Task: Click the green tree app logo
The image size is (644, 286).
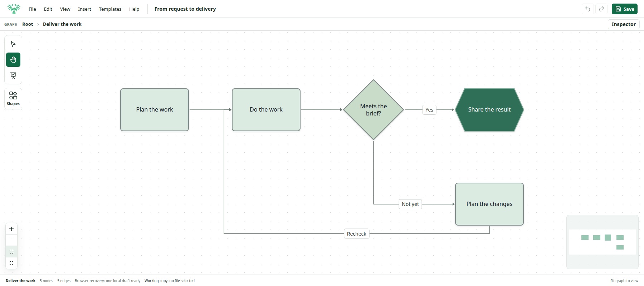Action: point(14,9)
